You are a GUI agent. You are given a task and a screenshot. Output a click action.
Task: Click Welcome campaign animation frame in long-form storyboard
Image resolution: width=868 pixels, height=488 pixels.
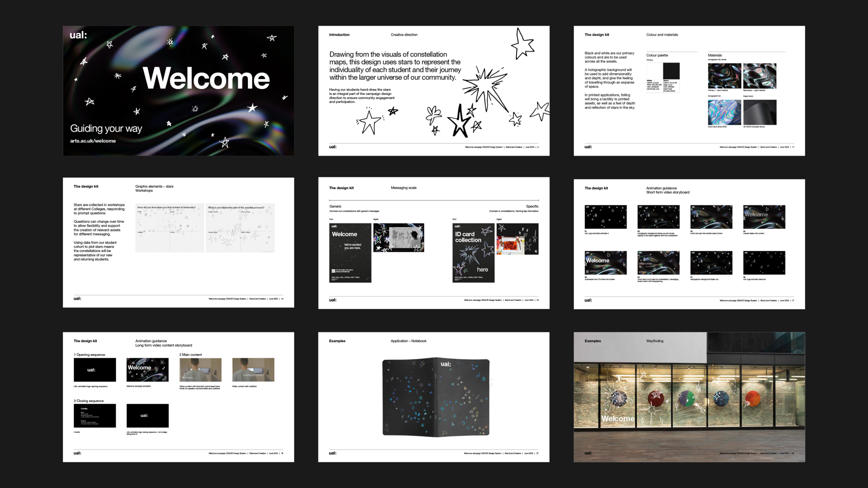click(x=148, y=370)
